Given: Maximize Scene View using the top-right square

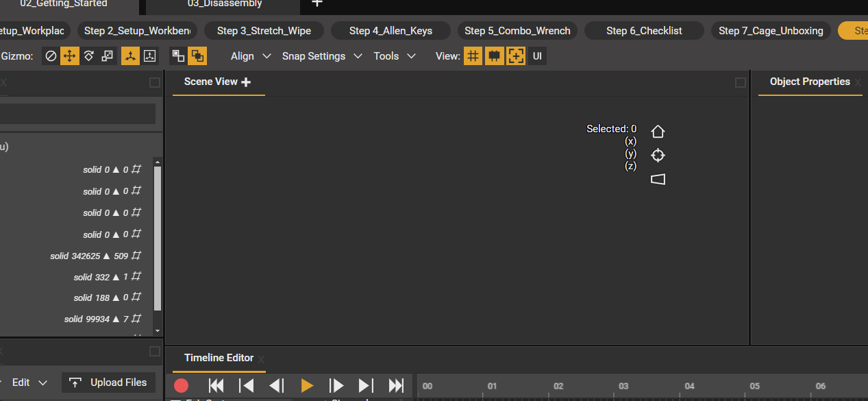Looking at the screenshot, I should [x=741, y=83].
